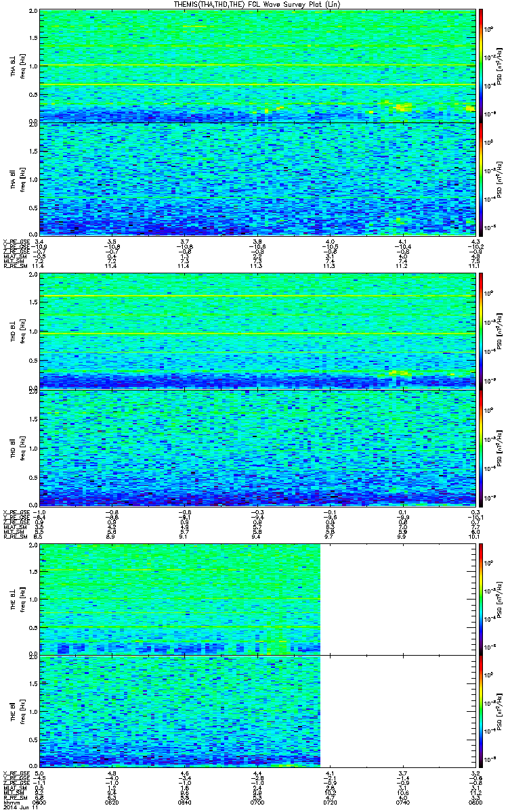Click the 0720 time axis label
The image size is (508, 812).
pos(330,803)
